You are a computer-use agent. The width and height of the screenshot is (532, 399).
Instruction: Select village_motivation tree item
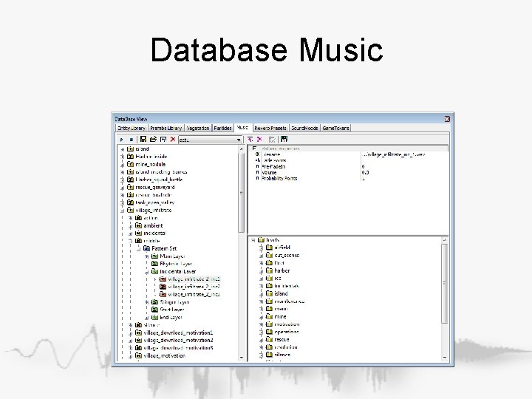[164, 355]
